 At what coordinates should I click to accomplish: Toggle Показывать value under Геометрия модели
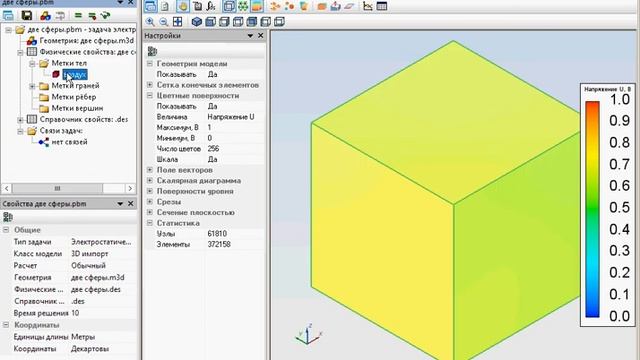point(212,74)
